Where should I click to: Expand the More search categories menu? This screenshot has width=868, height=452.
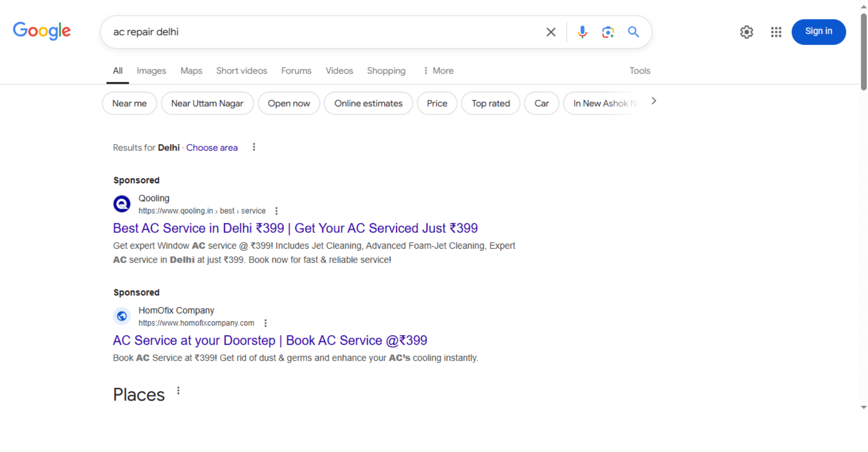pyautogui.click(x=438, y=71)
